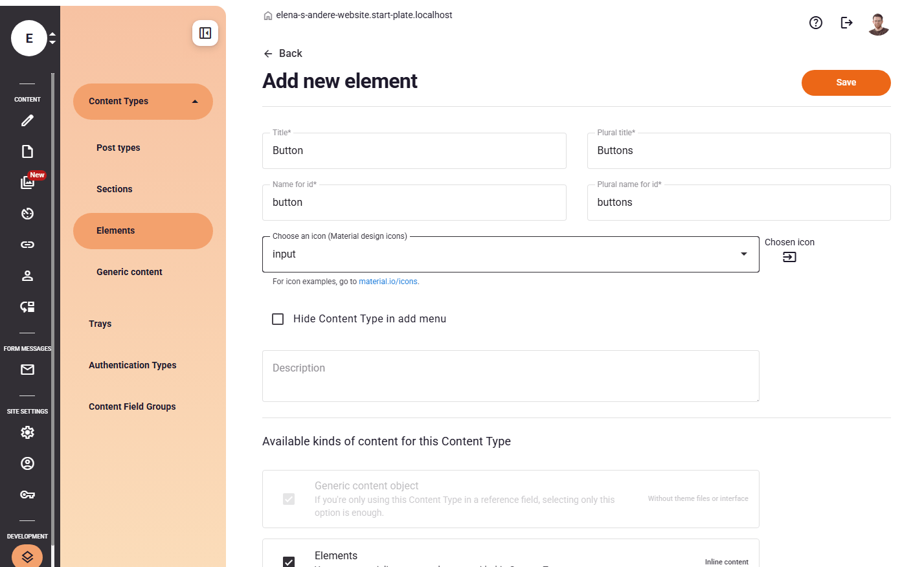Save the new element
Viewport: 924px width, 567px height.
[x=846, y=83]
